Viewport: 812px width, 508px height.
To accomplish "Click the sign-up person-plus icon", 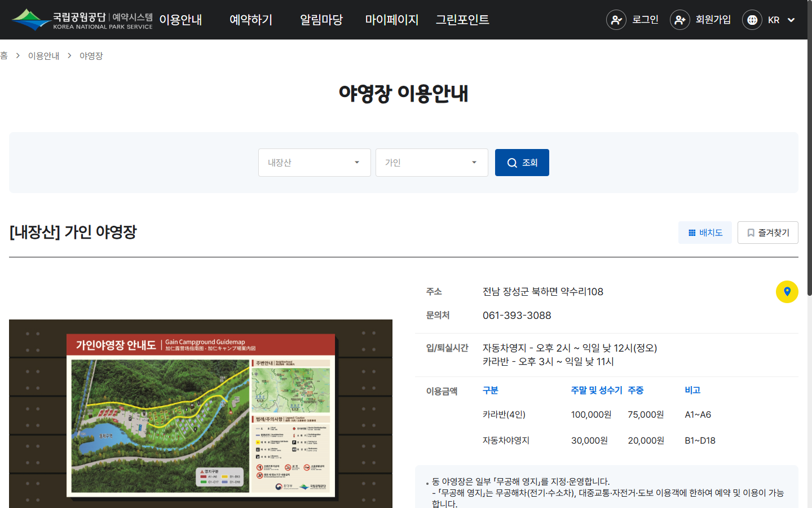I will [x=680, y=20].
